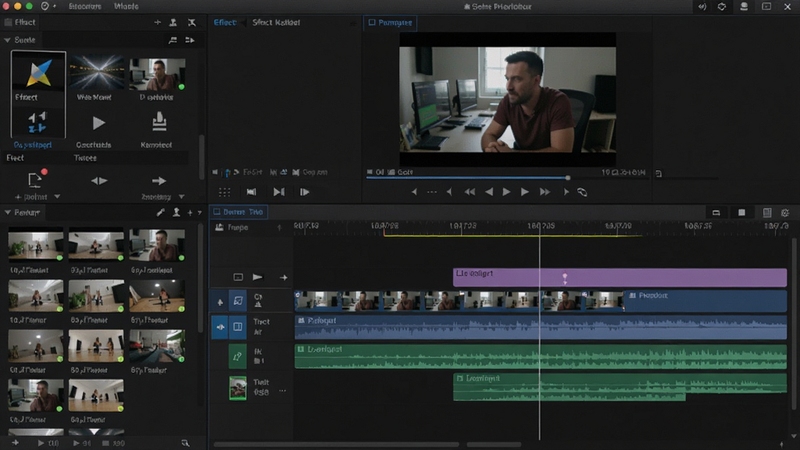The image size is (800, 450).
Task: Click the person icon in Effect panel header
Action: click(173, 22)
